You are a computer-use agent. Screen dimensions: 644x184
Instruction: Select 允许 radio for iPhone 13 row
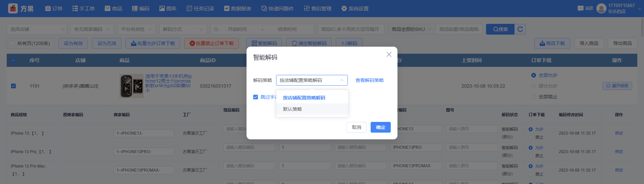531,129
